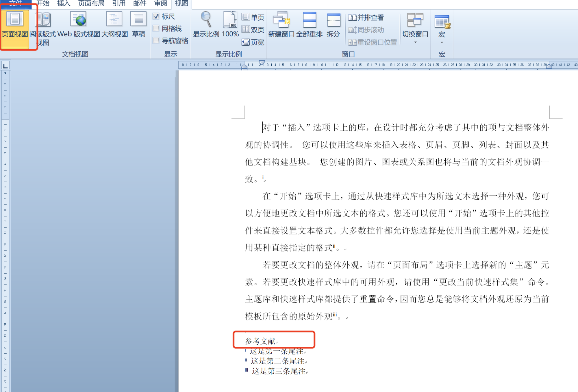
Task: Click the 参考文献 heading text
Action: [x=260, y=341]
